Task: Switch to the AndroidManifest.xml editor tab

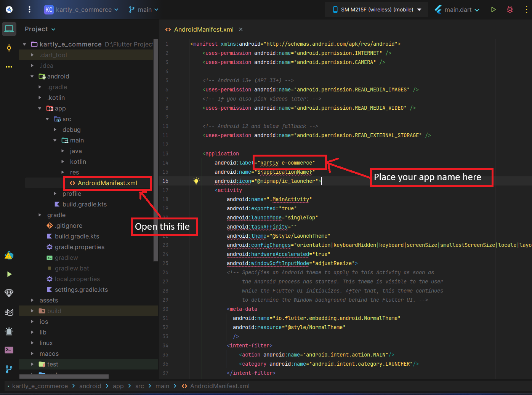Action: point(204,29)
